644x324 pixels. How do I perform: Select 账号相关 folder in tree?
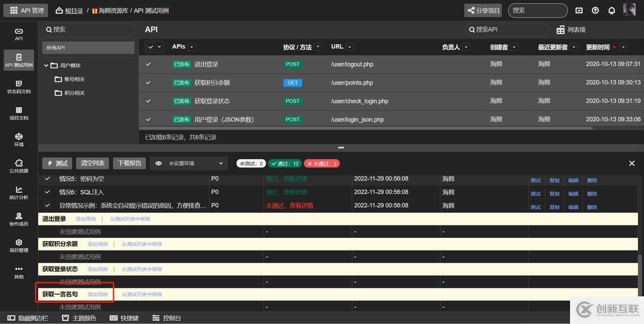74,79
